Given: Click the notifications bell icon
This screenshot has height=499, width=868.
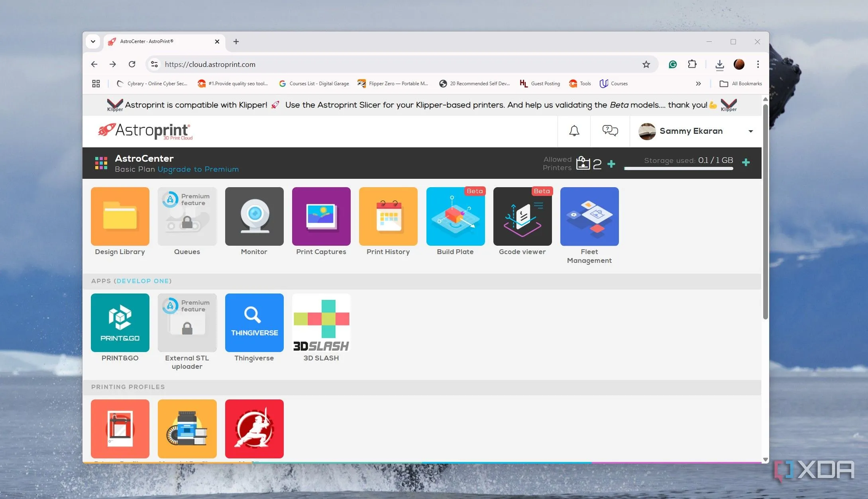Looking at the screenshot, I should pos(574,131).
